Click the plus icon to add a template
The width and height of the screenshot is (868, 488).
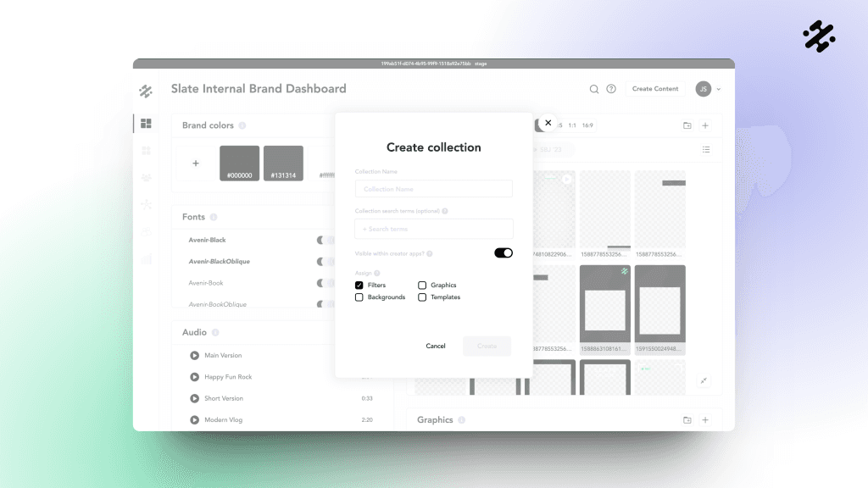coord(706,125)
